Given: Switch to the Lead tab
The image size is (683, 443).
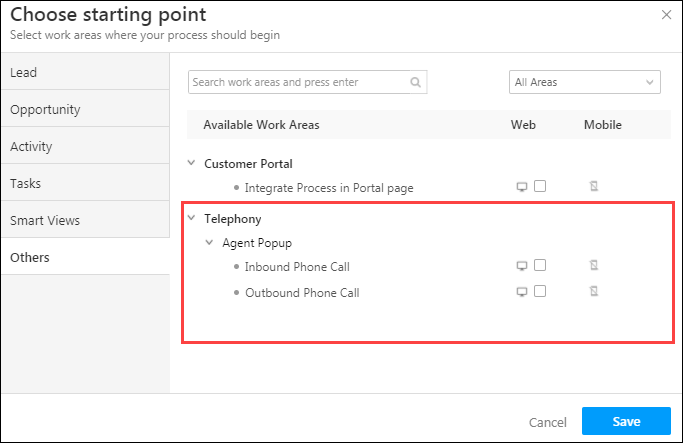Looking at the screenshot, I should click(x=85, y=72).
